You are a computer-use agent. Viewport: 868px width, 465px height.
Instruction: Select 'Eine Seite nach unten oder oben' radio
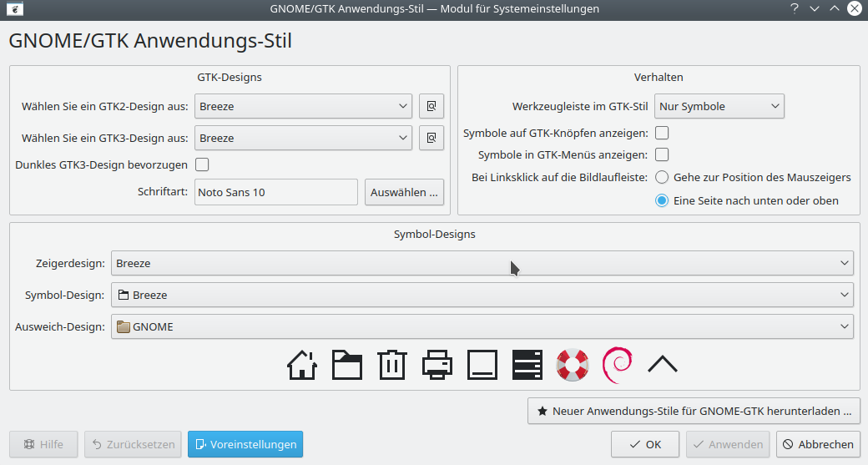coord(662,200)
